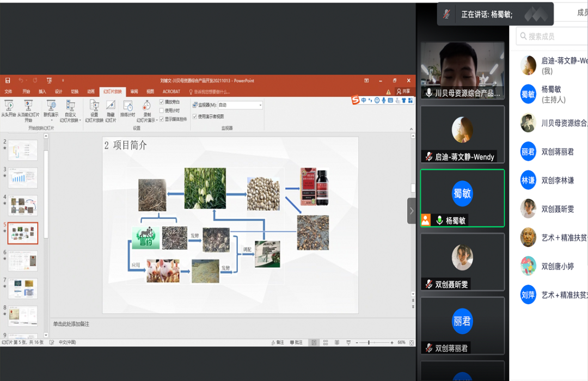The image size is (588, 381).
Task: Toggle Comments (批注) button in status bar
Action: (296, 342)
